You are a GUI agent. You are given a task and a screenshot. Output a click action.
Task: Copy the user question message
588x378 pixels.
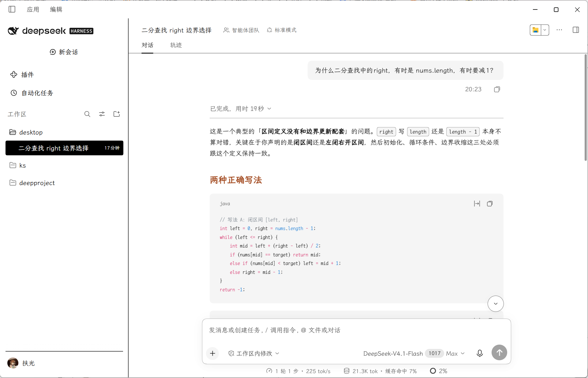497,89
